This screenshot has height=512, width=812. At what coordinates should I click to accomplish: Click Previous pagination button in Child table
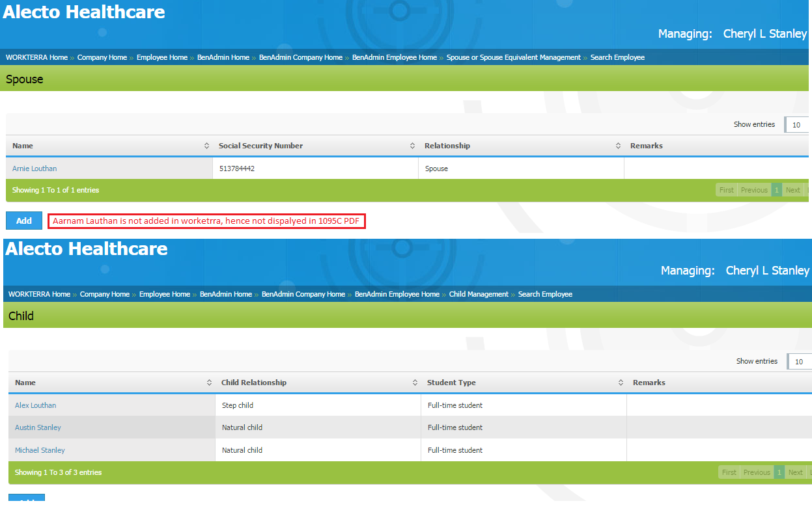pyautogui.click(x=757, y=472)
